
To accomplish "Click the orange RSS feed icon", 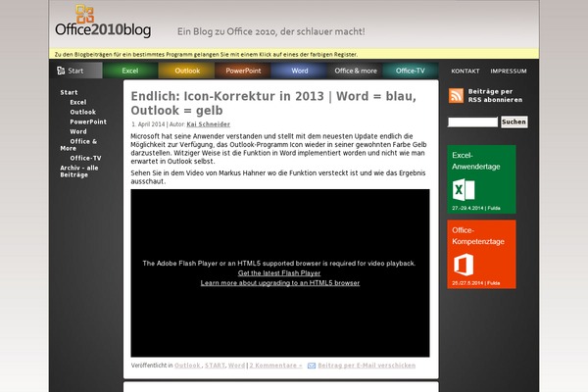I will point(456,95).
